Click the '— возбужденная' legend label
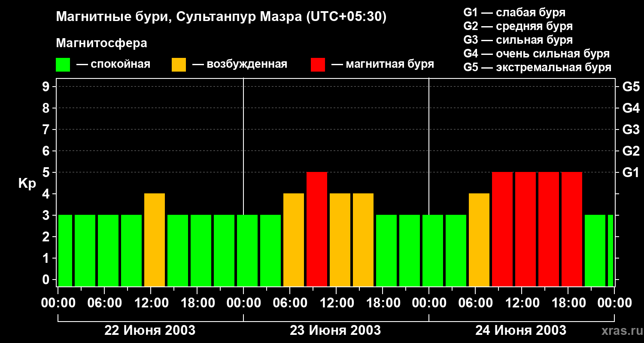644x343 pixels. (240, 65)
